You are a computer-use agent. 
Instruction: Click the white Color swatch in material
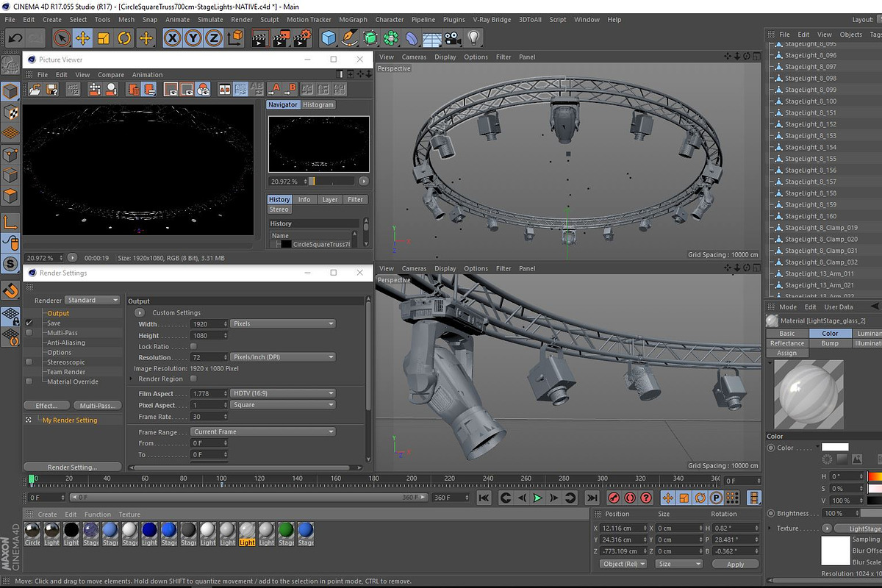coord(835,447)
